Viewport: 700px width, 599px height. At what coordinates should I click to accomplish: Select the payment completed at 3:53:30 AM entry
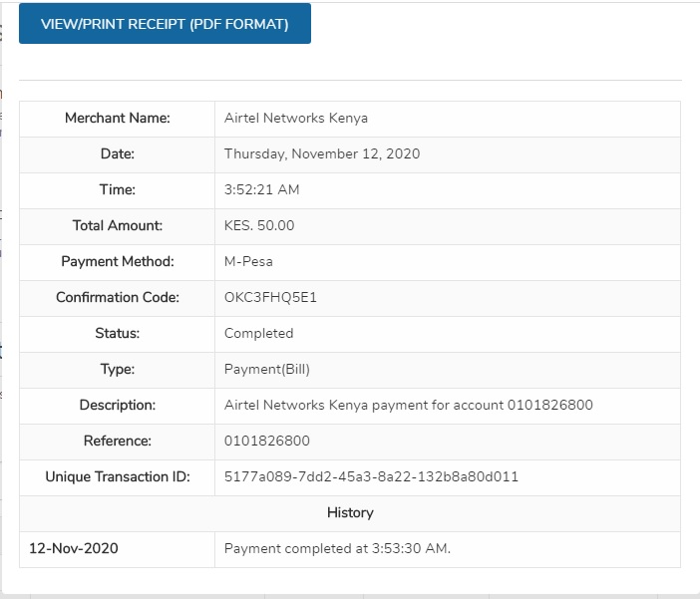click(x=337, y=548)
